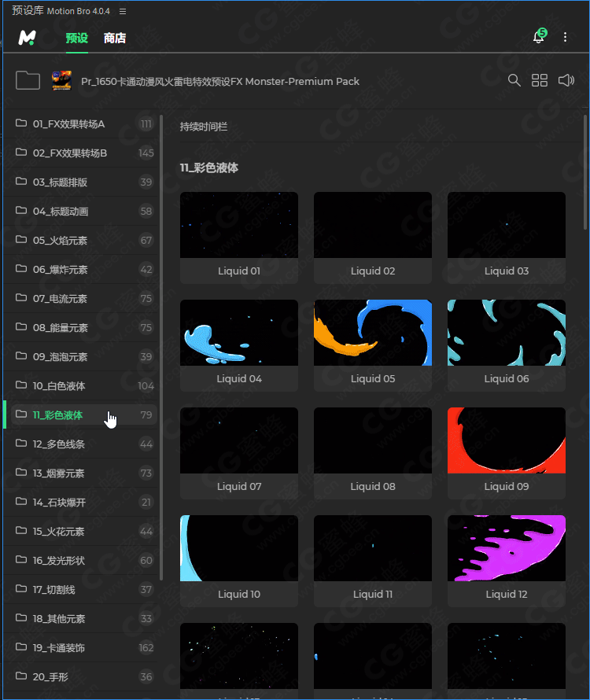This screenshot has height=700, width=590.
Task: Open the panel hamburger menu beside Motion Bro 4.0.4
Action: click(123, 11)
